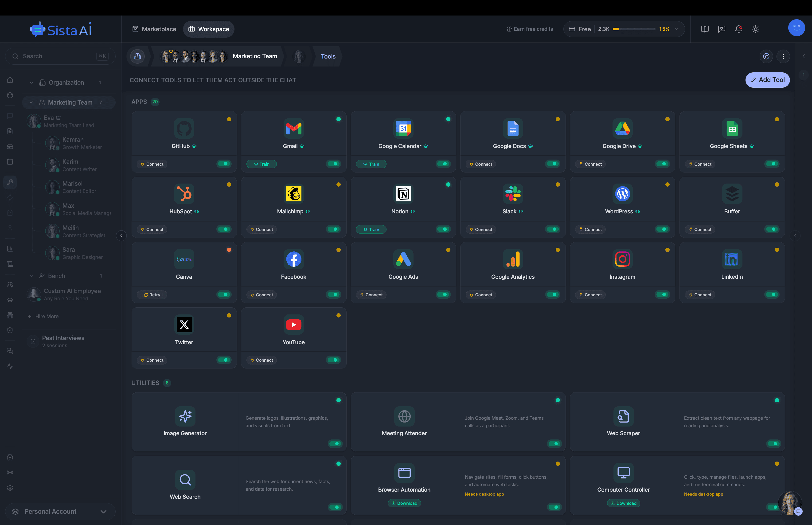The image size is (812, 525).
Task: Open the Google Analytics icon
Action: (513, 259)
